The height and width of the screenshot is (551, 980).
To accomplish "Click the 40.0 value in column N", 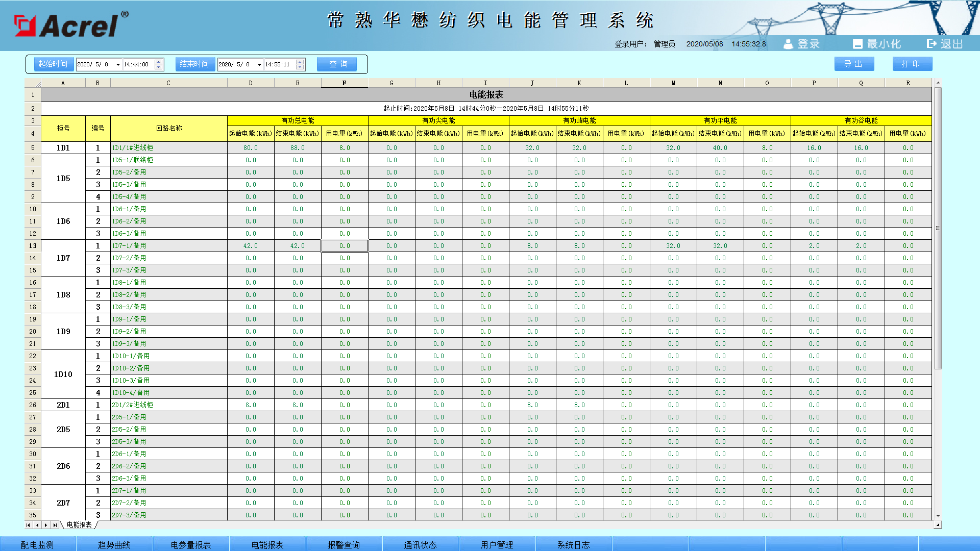I will (x=720, y=148).
